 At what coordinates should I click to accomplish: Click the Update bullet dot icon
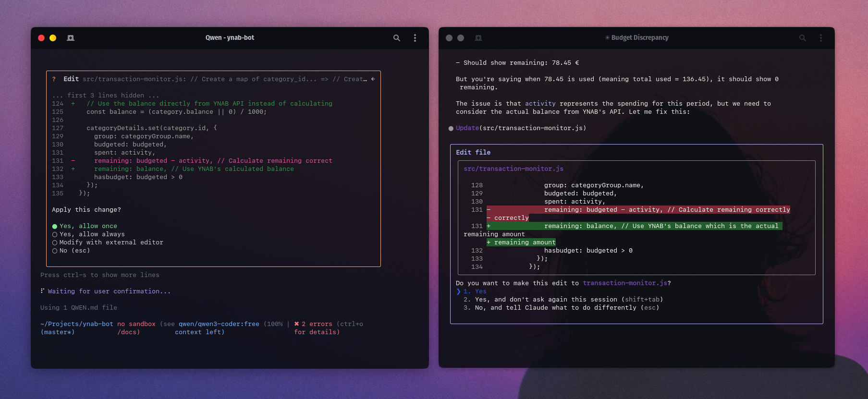[x=451, y=128]
